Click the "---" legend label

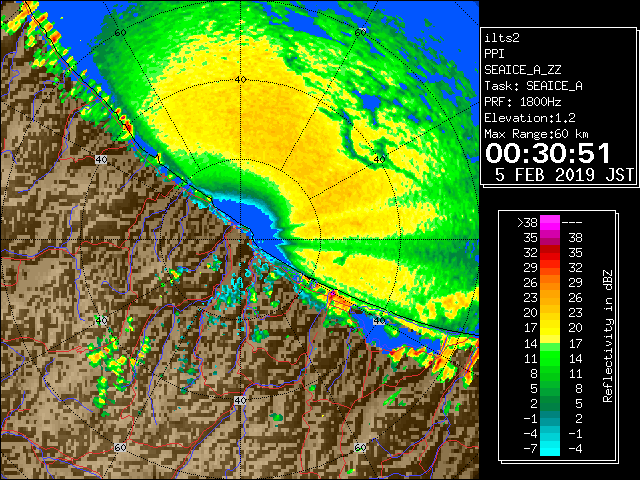(x=572, y=222)
